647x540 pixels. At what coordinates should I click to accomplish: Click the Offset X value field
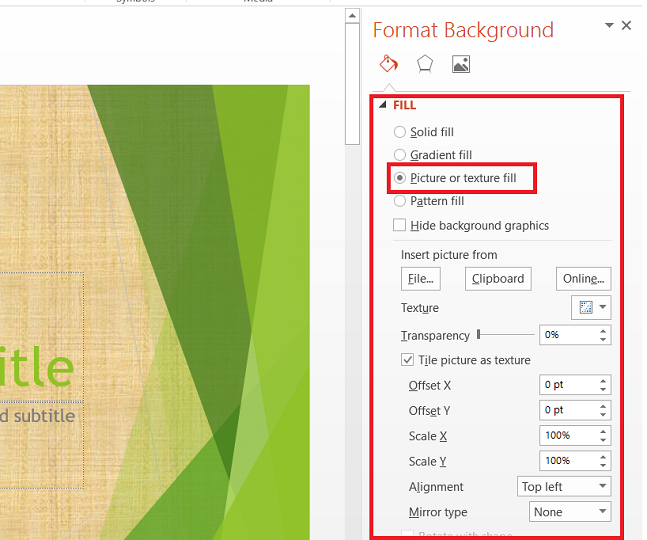tap(567, 385)
